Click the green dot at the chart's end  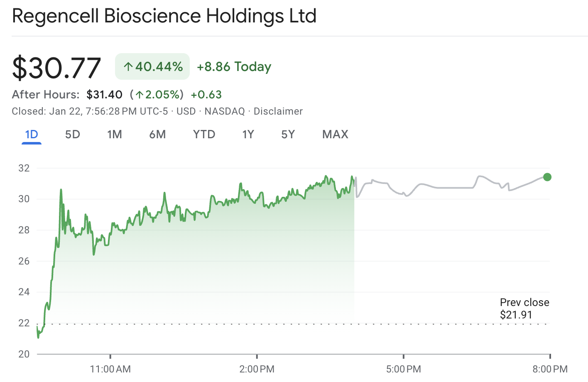tap(547, 177)
